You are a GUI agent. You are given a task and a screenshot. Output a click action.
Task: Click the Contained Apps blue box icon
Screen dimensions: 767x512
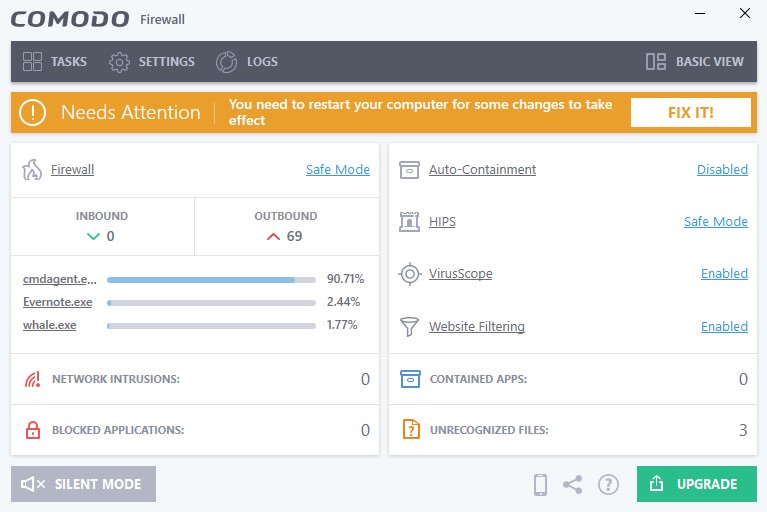(410, 379)
